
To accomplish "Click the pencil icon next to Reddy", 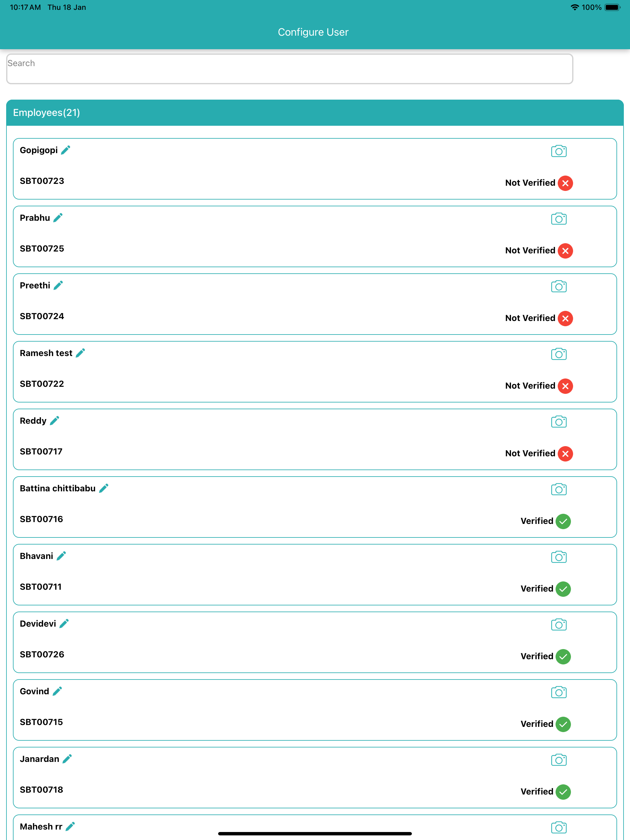I will 54,420.
